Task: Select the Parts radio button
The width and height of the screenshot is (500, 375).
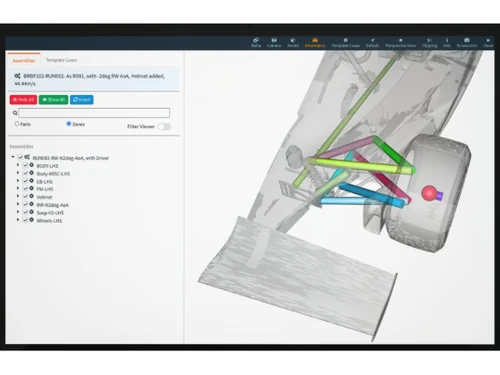Action: click(x=17, y=124)
